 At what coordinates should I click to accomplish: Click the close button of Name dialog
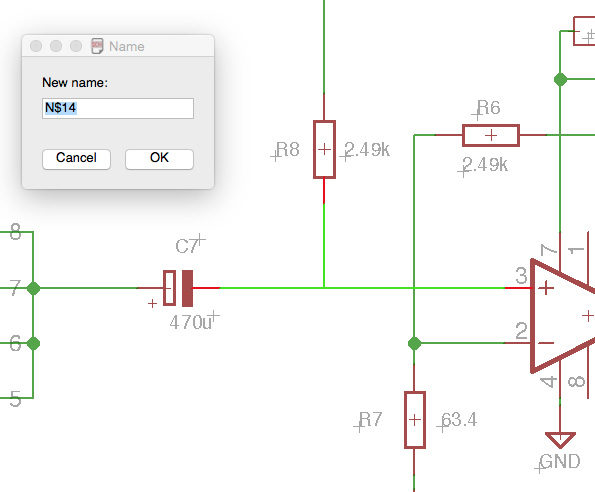tap(36, 46)
